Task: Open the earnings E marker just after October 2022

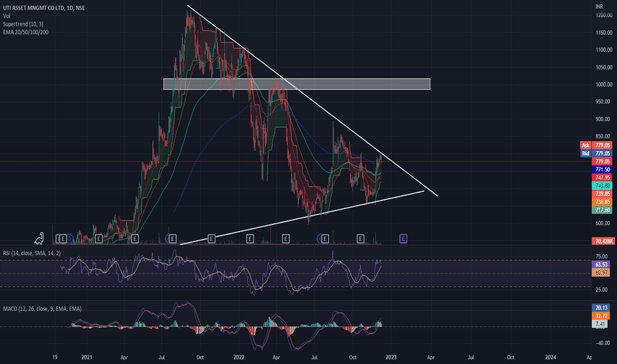Action: click(360, 238)
